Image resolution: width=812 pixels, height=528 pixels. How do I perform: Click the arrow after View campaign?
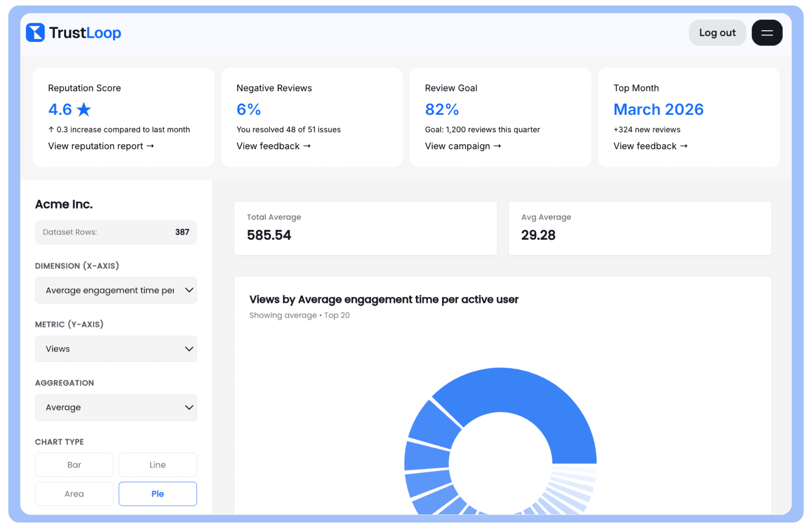tap(498, 146)
